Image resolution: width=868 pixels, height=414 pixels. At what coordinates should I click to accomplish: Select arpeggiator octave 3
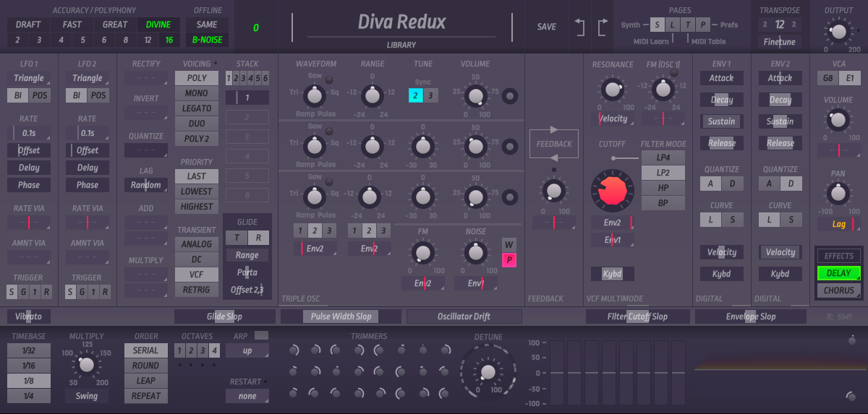click(x=204, y=350)
